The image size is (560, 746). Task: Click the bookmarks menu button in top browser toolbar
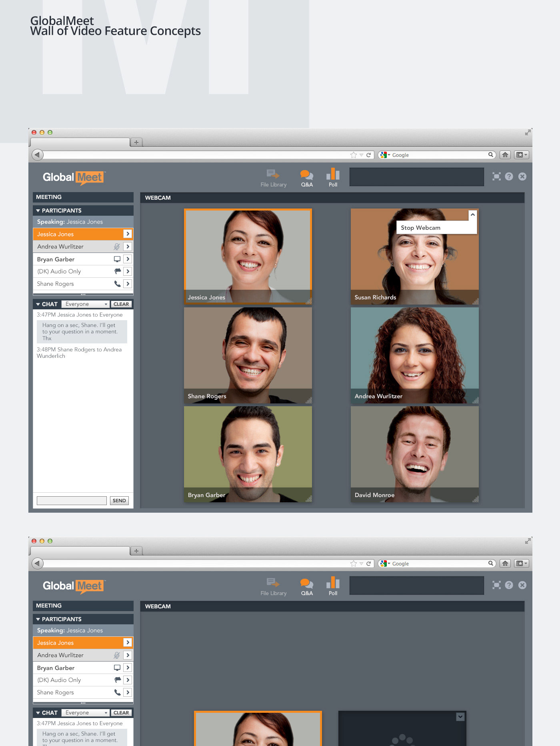(x=521, y=155)
